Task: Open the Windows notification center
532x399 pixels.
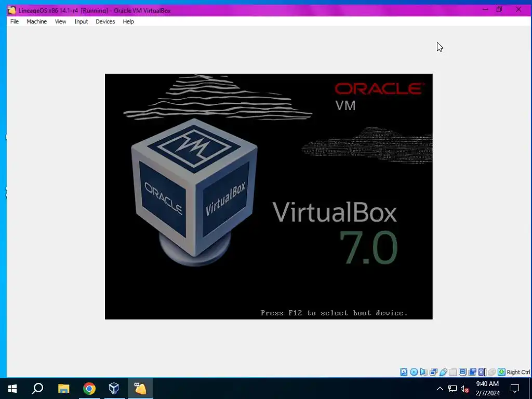Action: tap(515, 389)
